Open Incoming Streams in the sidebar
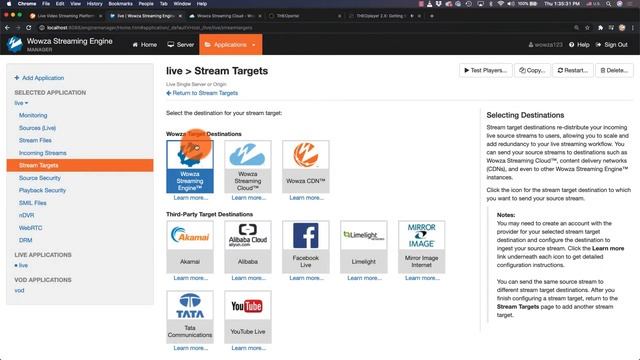Viewport: 640px width, 360px height. click(42, 153)
